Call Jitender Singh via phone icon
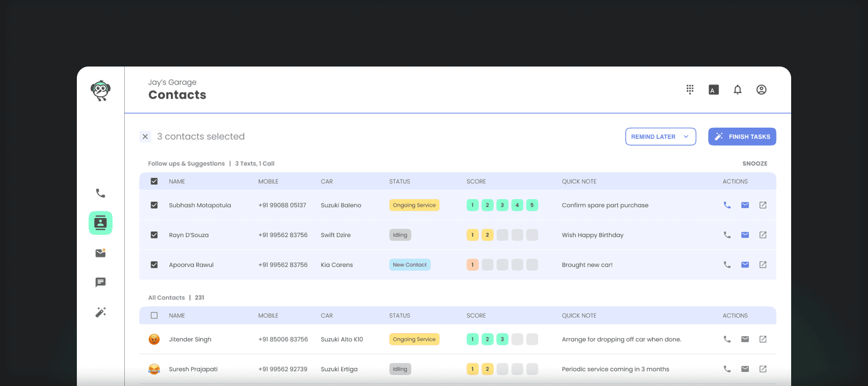This screenshot has height=386, width=868. pyautogui.click(x=727, y=339)
